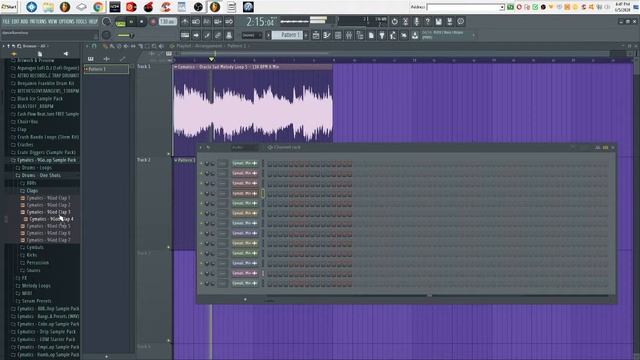Viewport: 640px width, 360px height.
Task: Click the transport play button
Action: click(x=131, y=22)
